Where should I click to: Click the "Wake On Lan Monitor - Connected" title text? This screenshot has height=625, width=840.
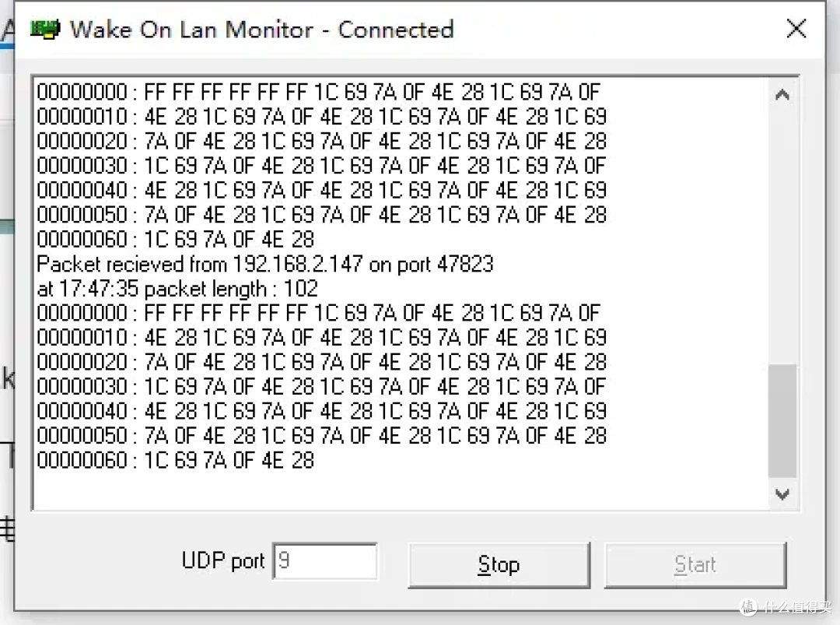[x=262, y=30]
